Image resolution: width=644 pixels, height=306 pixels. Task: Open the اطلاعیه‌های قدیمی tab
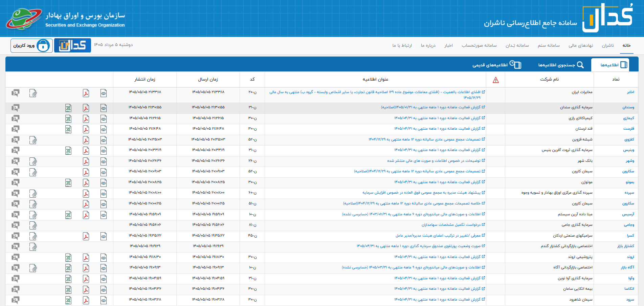(x=497, y=65)
